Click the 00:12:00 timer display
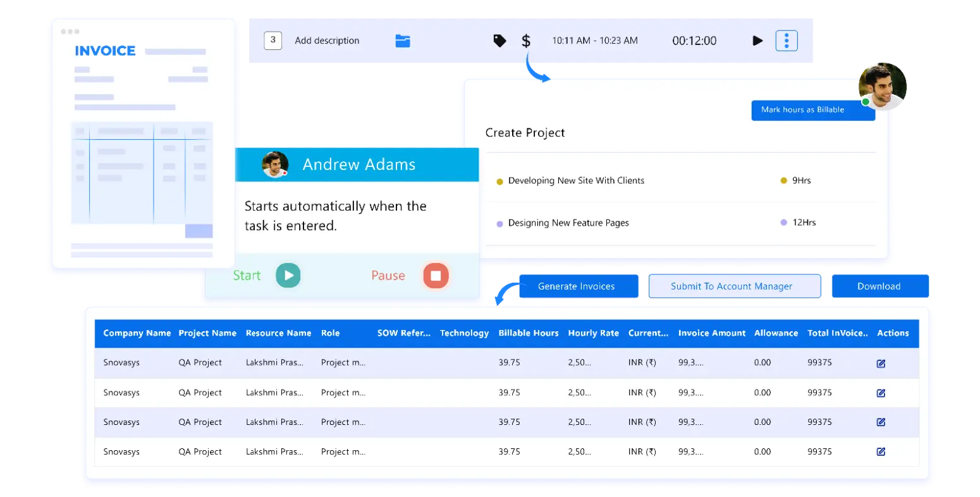This screenshot has width=980, height=497. [x=693, y=40]
